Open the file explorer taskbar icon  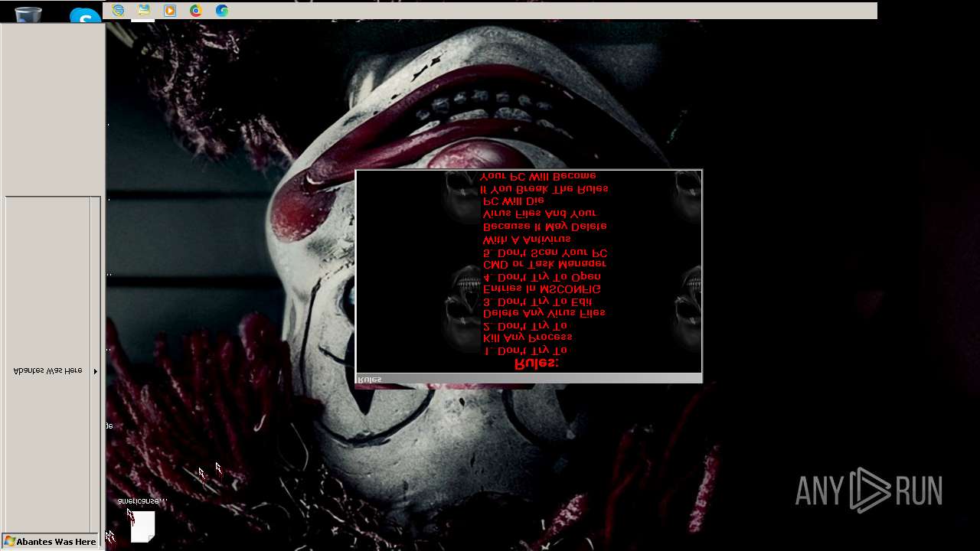[144, 11]
